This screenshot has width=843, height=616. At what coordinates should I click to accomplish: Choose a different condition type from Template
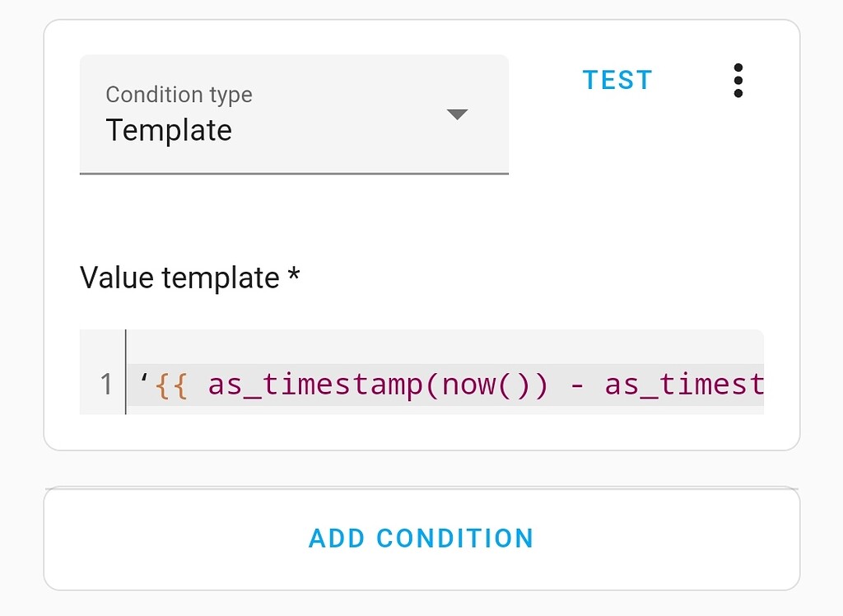pyautogui.click(x=293, y=114)
